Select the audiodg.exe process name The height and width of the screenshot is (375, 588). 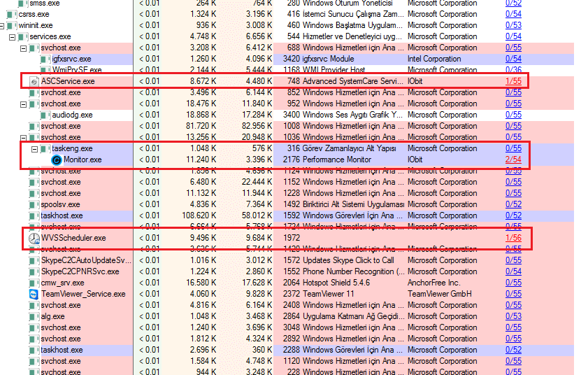point(73,115)
